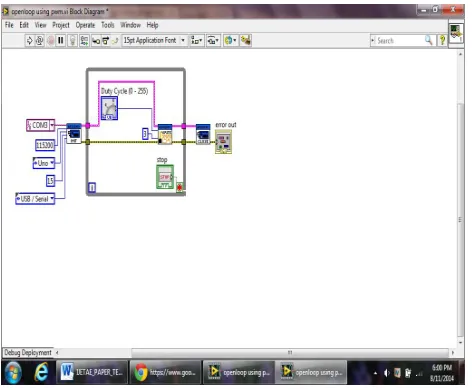Click the loop conditional stop terminal
The height and width of the screenshot is (390, 472).
(180, 188)
